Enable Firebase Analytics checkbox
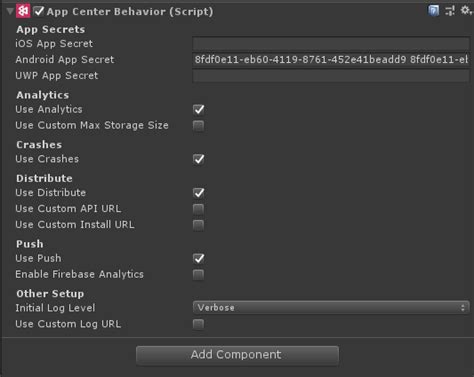The width and height of the screenshot is (474, 377). click(x=199, y=275)
